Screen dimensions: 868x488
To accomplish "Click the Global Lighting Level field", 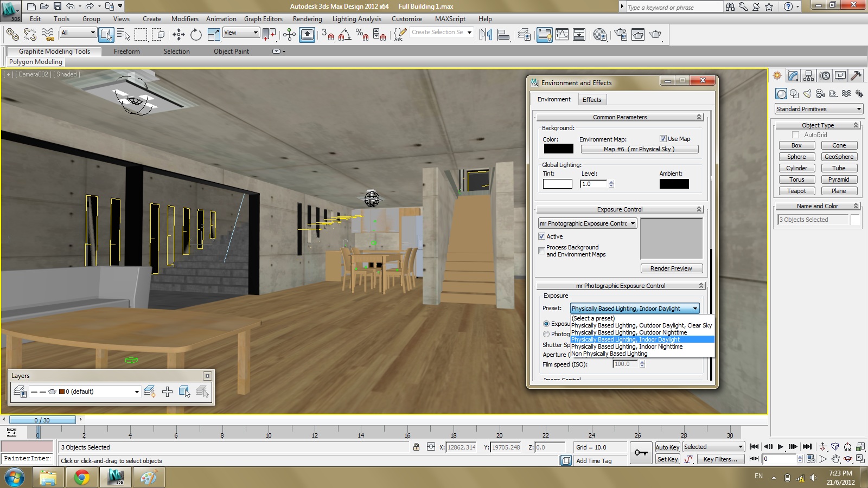I will (593, 184).
